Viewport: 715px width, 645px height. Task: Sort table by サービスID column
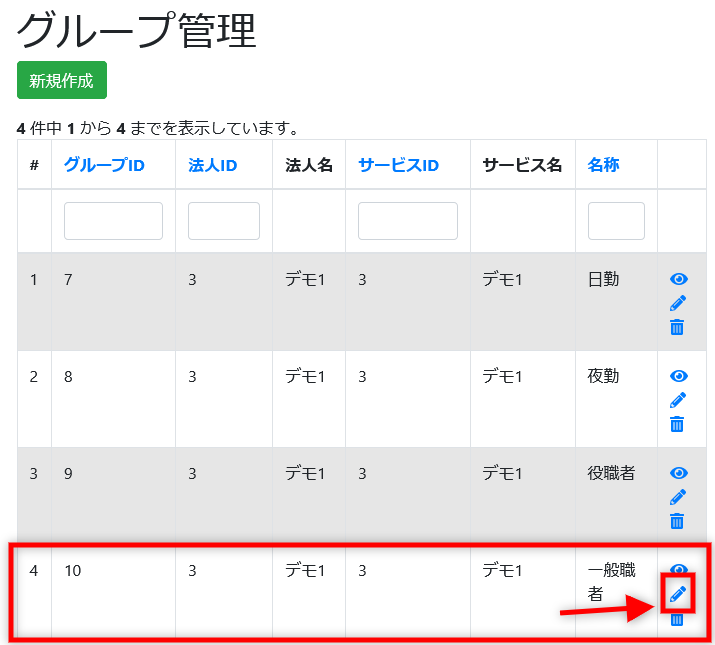(x=398, y=165)
